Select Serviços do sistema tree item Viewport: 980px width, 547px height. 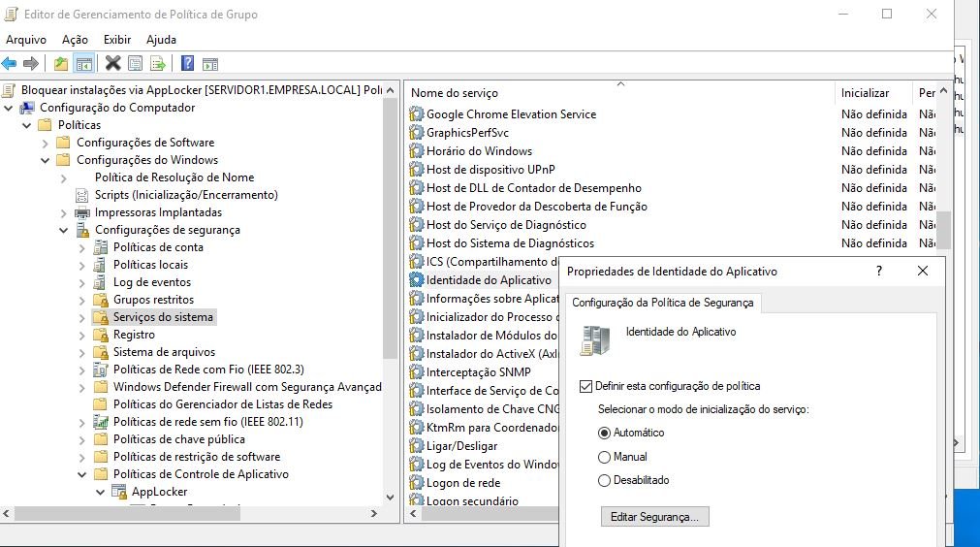click(x=163, y=317)
